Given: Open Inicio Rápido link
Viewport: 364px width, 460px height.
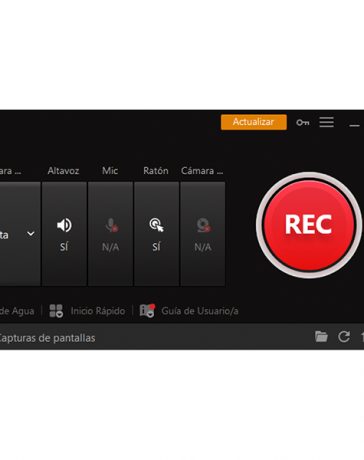Looking at the screenshot, I should click(x=98, y=311).
